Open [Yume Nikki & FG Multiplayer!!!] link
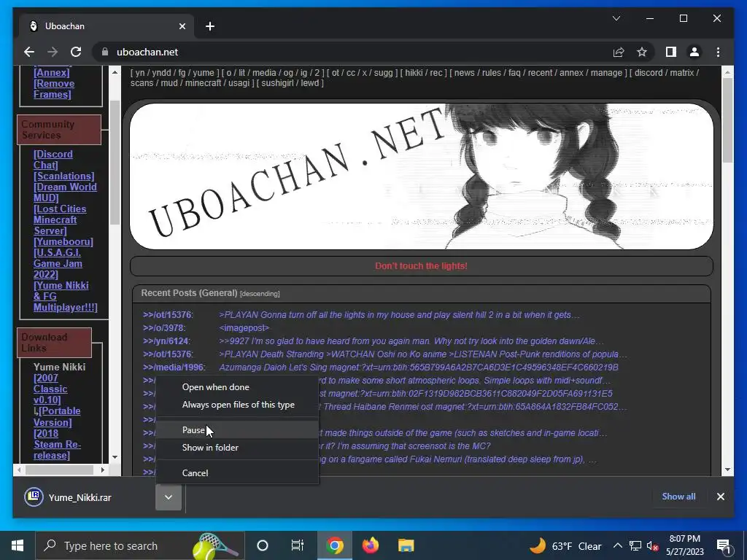The height and width of the screenshot is (560, 747). coord(65,296)
